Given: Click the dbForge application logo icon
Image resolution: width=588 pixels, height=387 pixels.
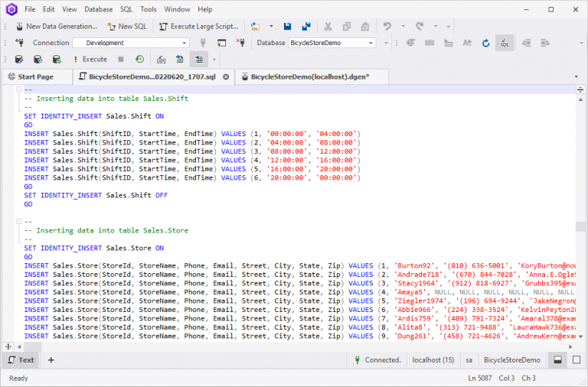Looking at the screenshot, I should click(11, 9).
